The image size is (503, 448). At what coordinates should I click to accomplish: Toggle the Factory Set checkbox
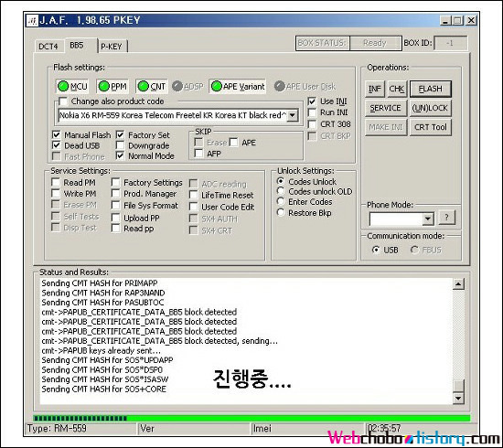120,135
